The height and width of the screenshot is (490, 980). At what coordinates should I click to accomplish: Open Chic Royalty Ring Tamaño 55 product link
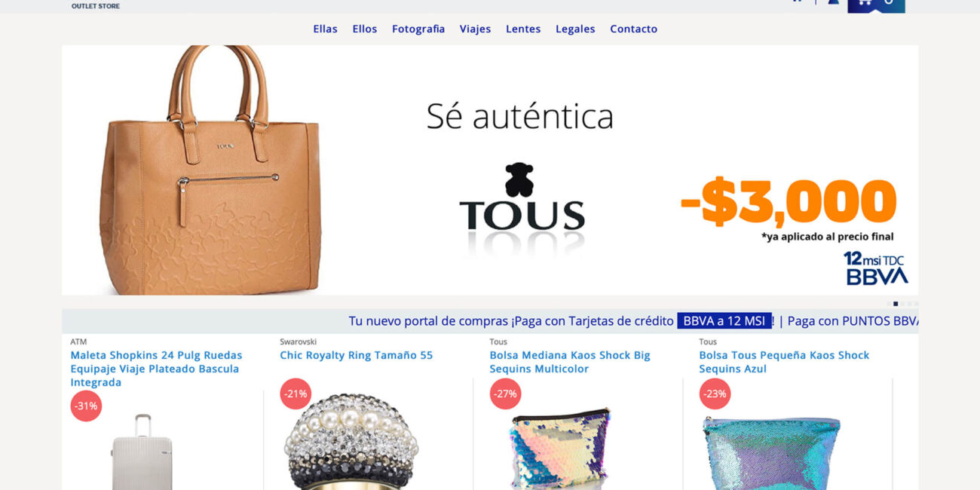click(357, 355)
